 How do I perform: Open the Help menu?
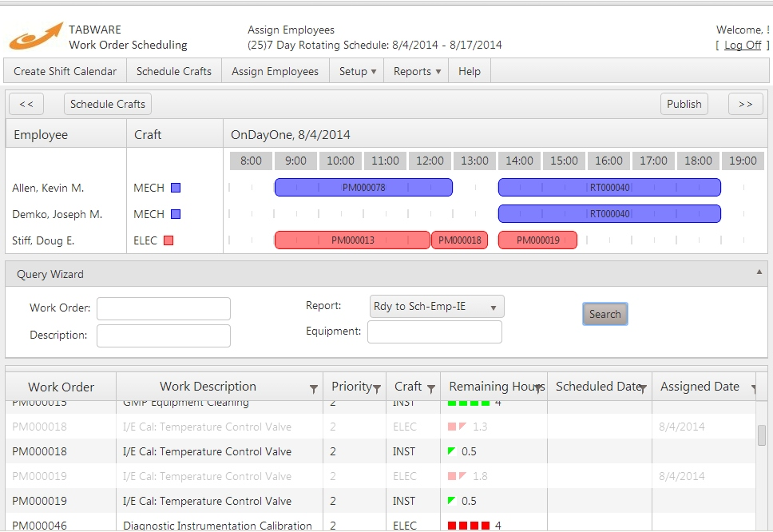[x=470, y=70]
